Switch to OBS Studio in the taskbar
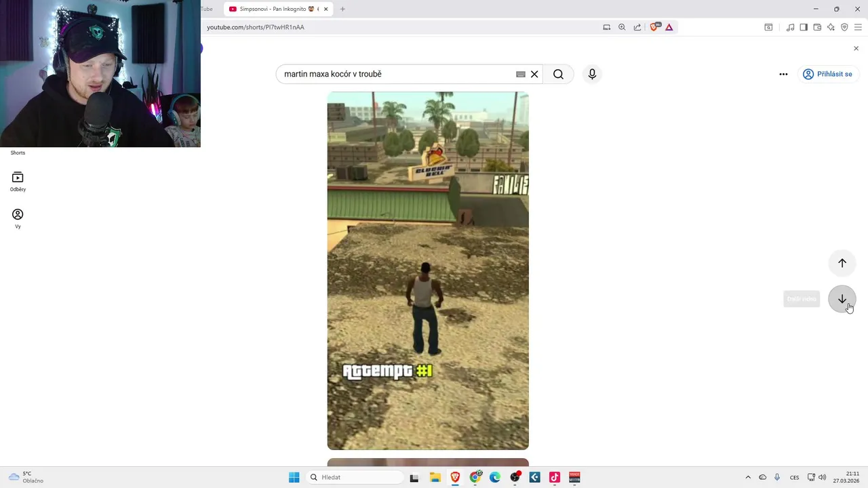 pos(515,477)
